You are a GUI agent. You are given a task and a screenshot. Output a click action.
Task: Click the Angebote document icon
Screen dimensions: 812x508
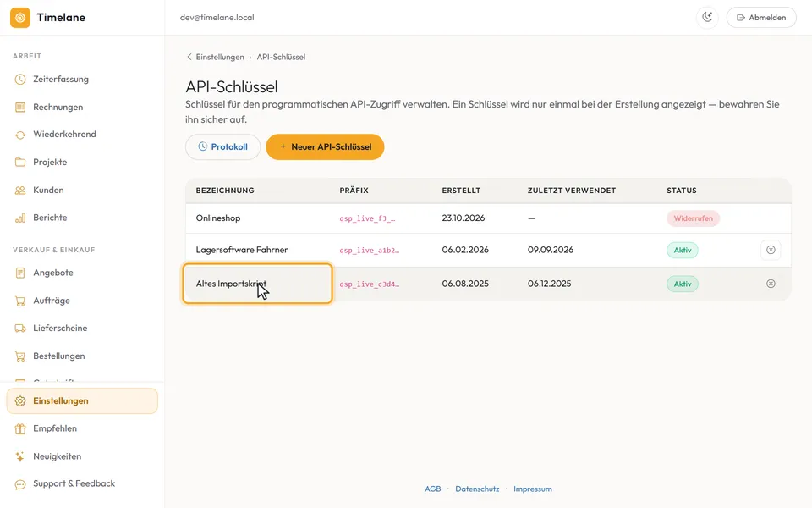tap(20, 273)
